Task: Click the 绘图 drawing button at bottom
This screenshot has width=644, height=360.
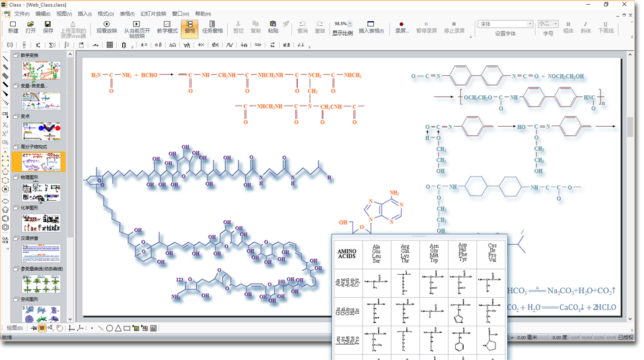Action: [x=14, y=328]
